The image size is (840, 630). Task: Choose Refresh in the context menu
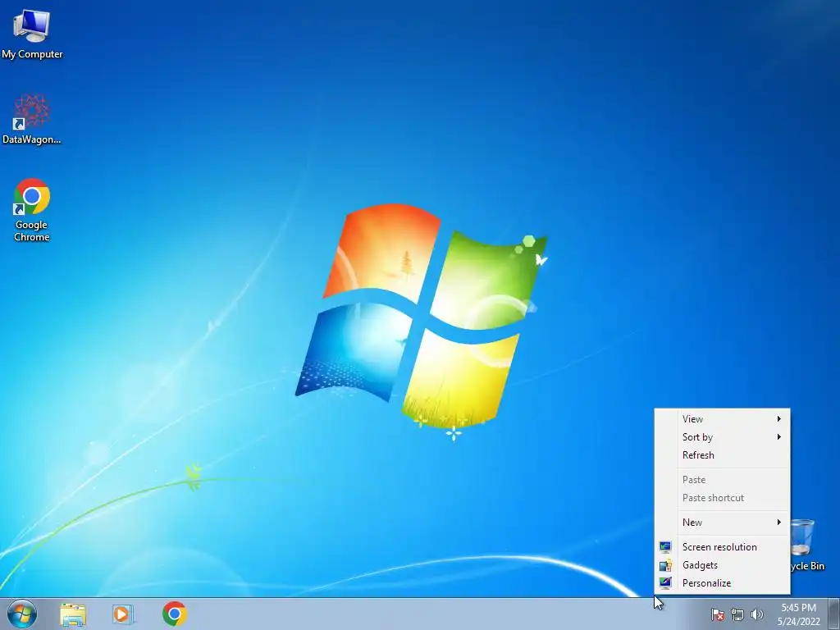[x=722, y=455]
